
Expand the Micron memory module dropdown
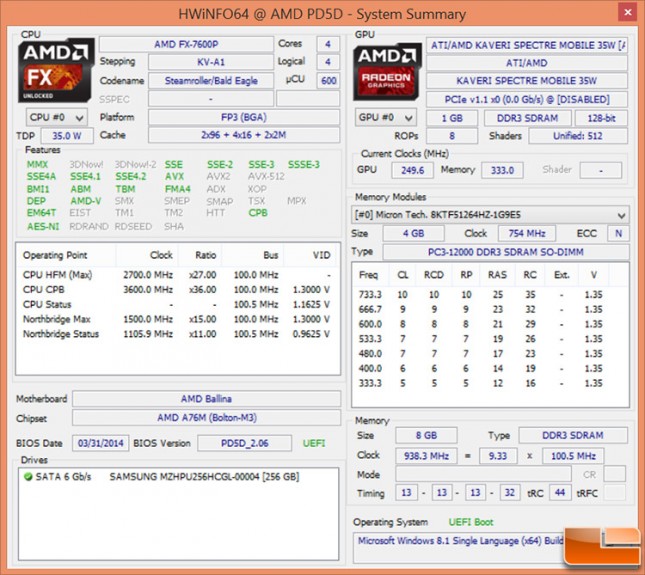tap(490, 215)
